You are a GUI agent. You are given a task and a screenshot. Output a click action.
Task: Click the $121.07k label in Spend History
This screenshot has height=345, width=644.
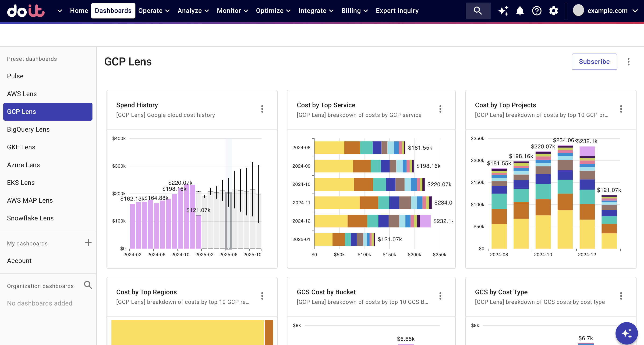(198, 210)
